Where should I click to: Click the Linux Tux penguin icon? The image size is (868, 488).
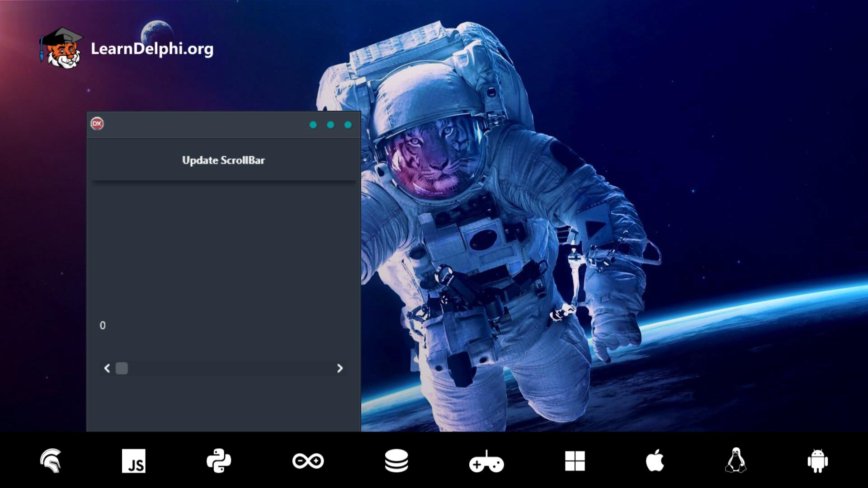tap(736, 461)
